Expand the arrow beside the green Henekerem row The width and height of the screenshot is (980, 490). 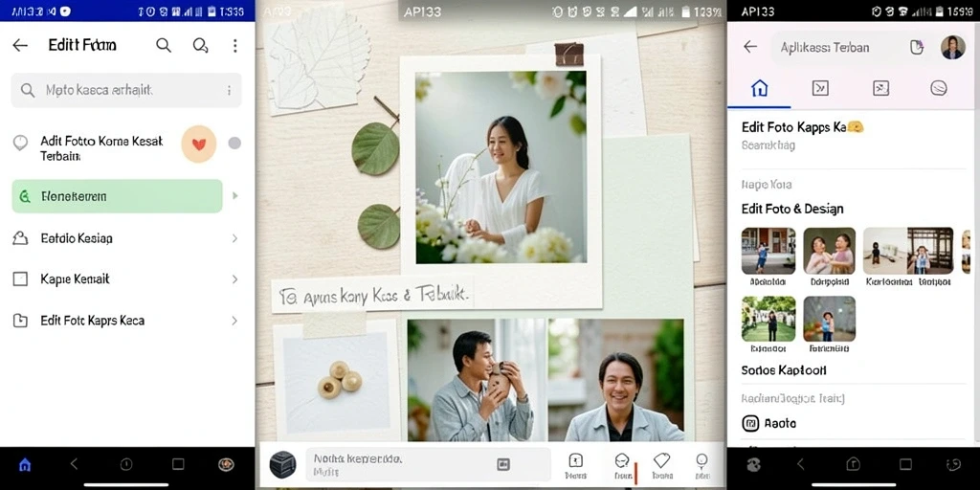click(235, 195)
